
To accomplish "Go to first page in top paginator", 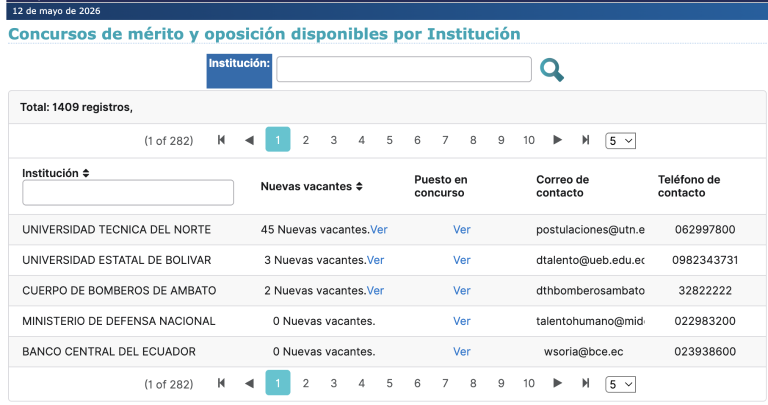I will (221, 140).
